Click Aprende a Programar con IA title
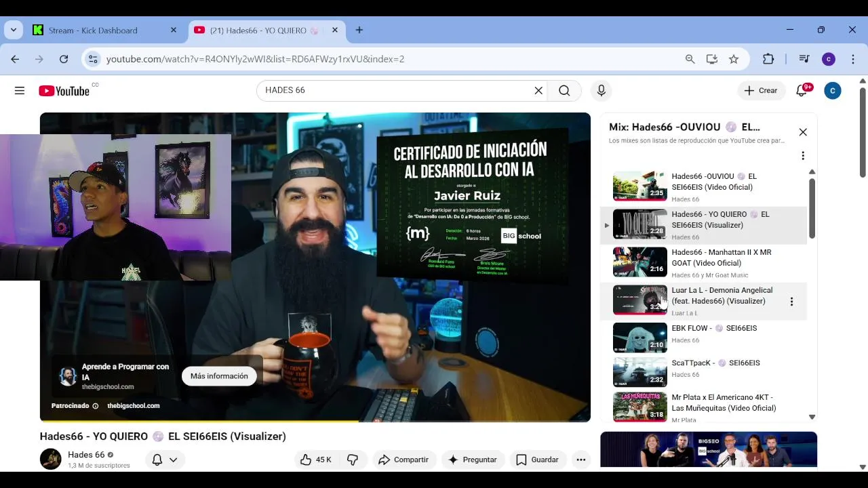868x488 pixels. [125, 371]
